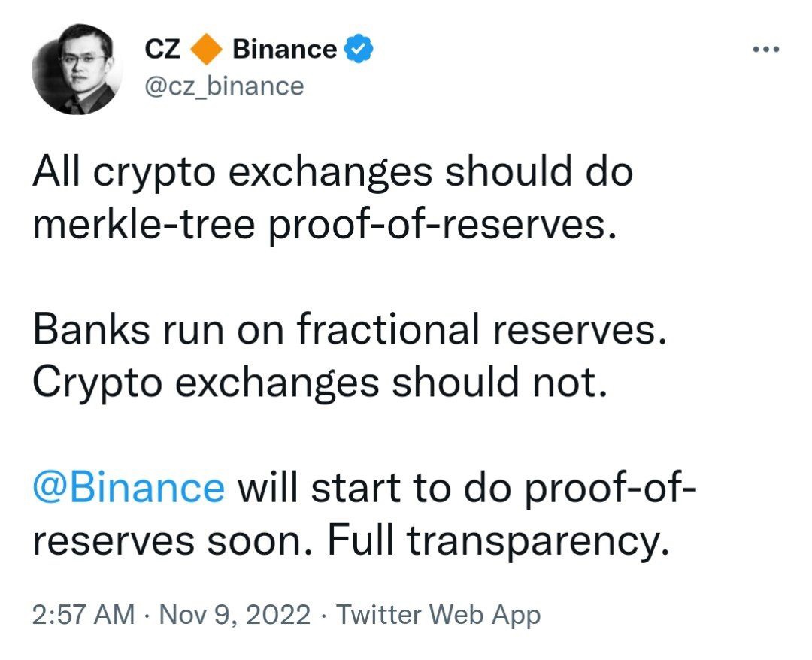Open the three-dot more options menu

click(766, 50)
